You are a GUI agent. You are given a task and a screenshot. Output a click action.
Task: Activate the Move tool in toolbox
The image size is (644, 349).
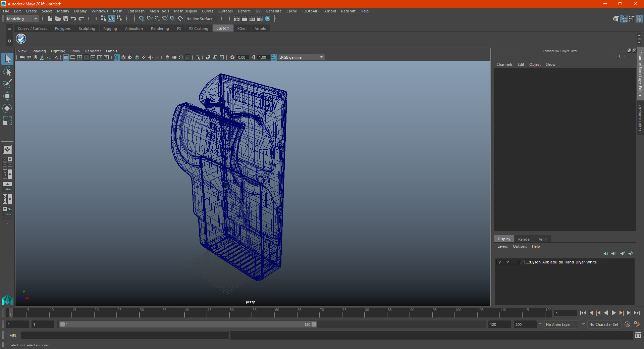7,96
